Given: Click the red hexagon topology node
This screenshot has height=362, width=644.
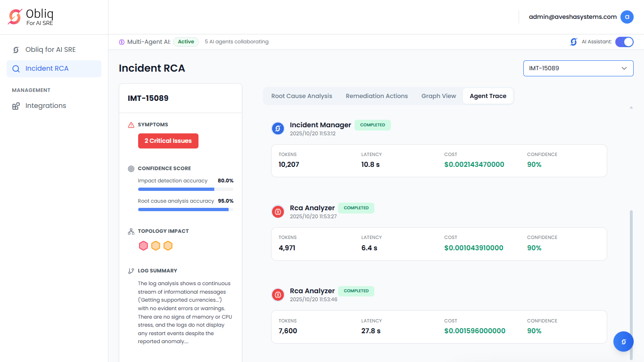Looking at the screenshot, I should click(143, 246).
